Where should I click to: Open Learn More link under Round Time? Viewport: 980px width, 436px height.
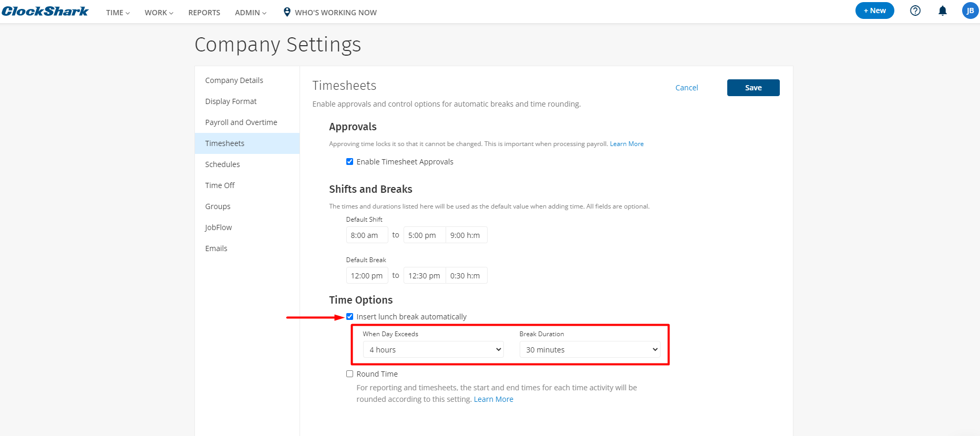(493, 399)
